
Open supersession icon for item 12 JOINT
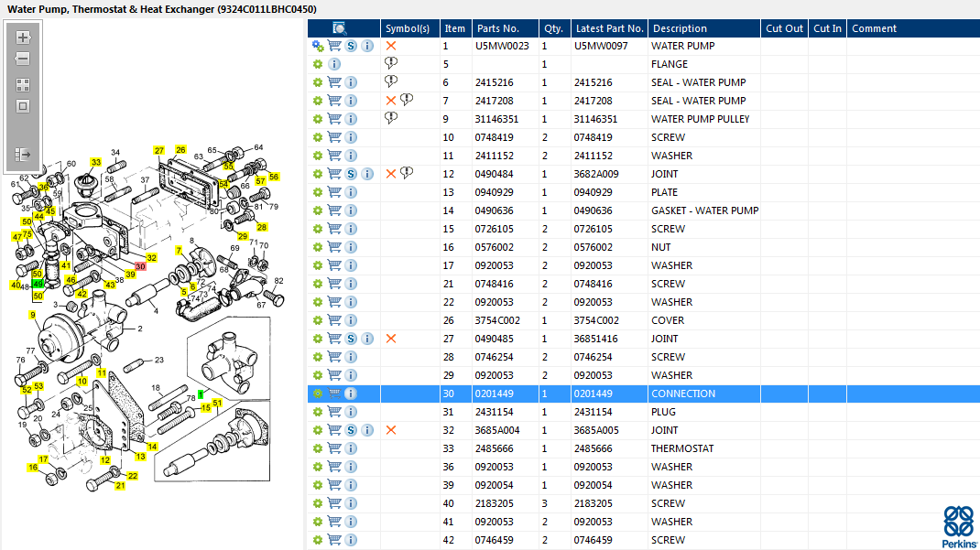[351, 174]
